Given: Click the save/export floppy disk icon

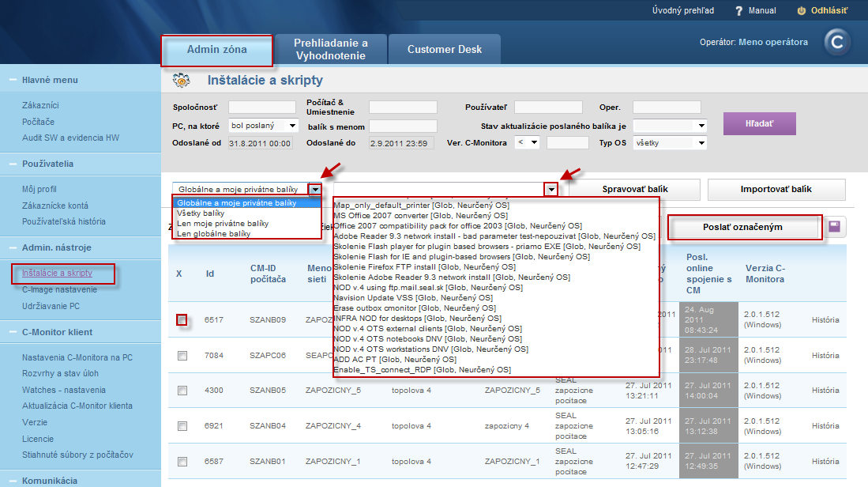Looking at the screenshot, I should [x=836, y=227].
